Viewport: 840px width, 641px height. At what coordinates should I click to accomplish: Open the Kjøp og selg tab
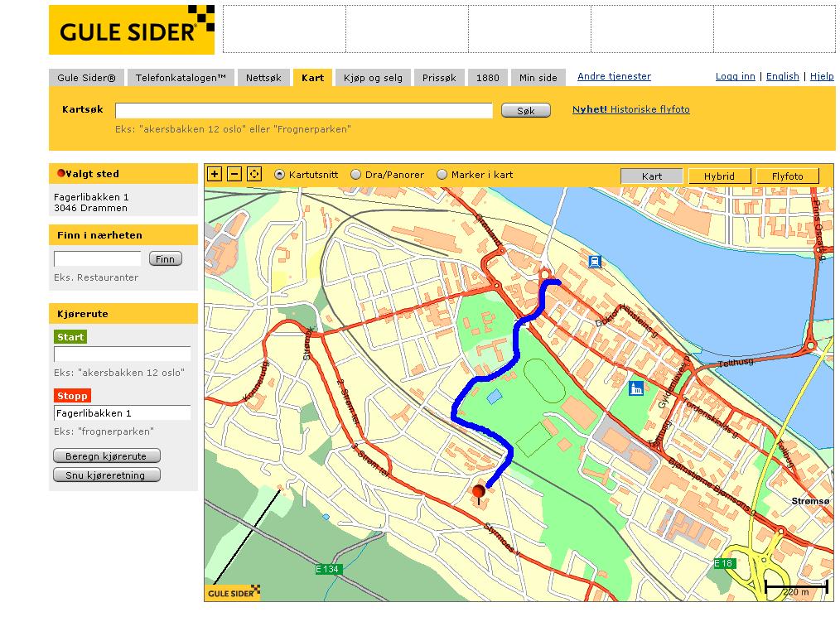[x=373, y=78]
